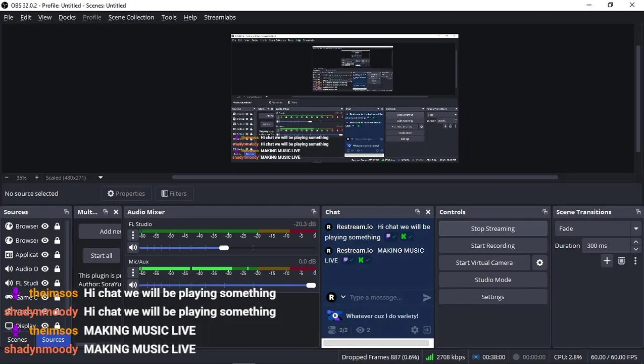This screenshot has width=644, height=364.
Task: Switch to the Scenes tab
Action: pyautogui.click(x=17, y=340)
